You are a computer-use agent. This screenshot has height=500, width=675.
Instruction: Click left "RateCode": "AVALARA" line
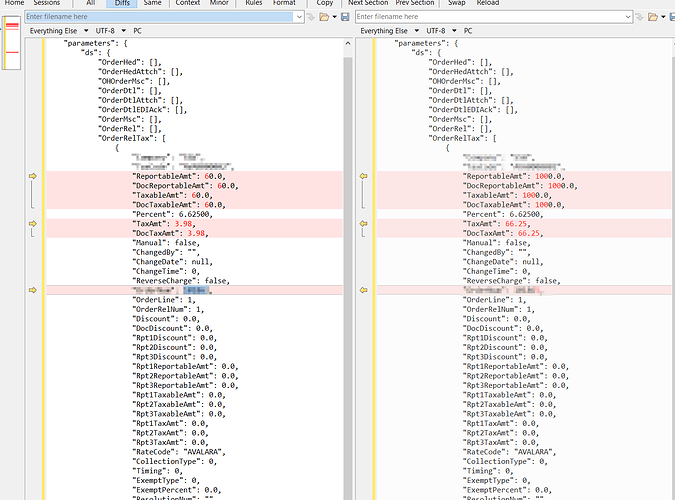[179, 452]
